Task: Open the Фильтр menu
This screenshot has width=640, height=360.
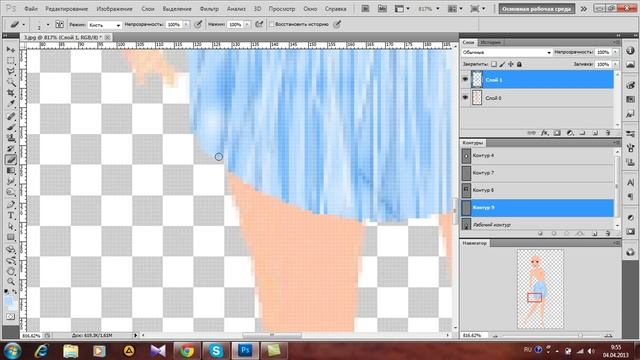Action: (x=209, y=9)
